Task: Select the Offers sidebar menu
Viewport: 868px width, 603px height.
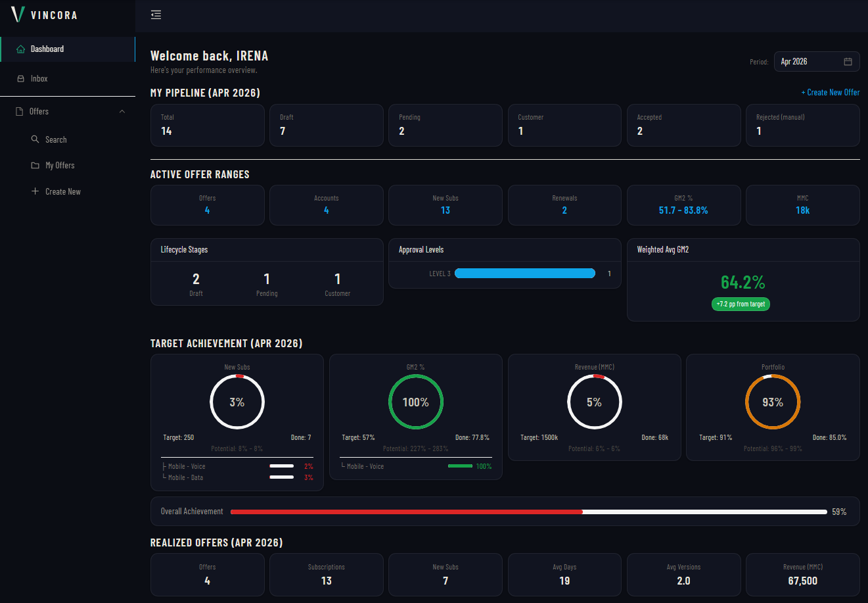Action: (68, 112)
